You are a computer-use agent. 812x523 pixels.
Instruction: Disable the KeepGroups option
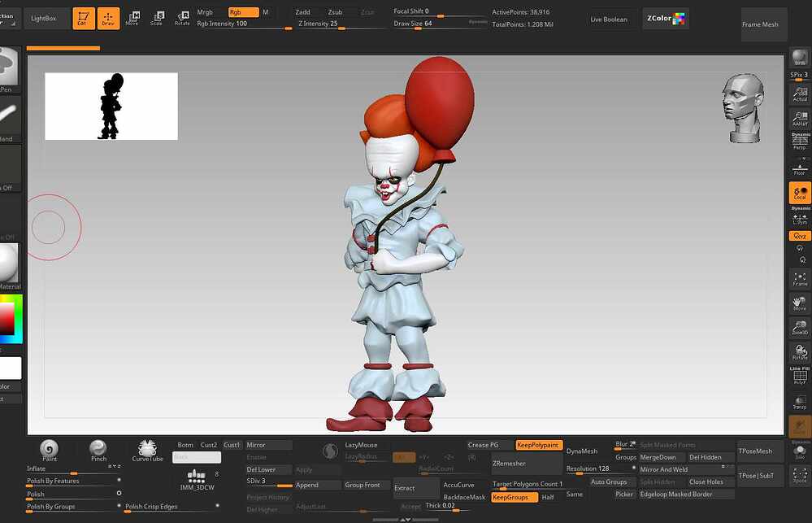pos(514,497)
